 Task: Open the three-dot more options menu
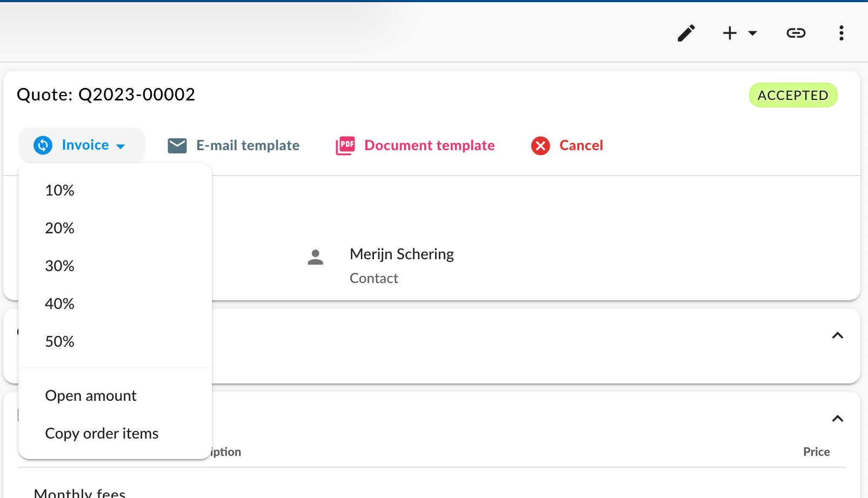click(x=841, y=33)
